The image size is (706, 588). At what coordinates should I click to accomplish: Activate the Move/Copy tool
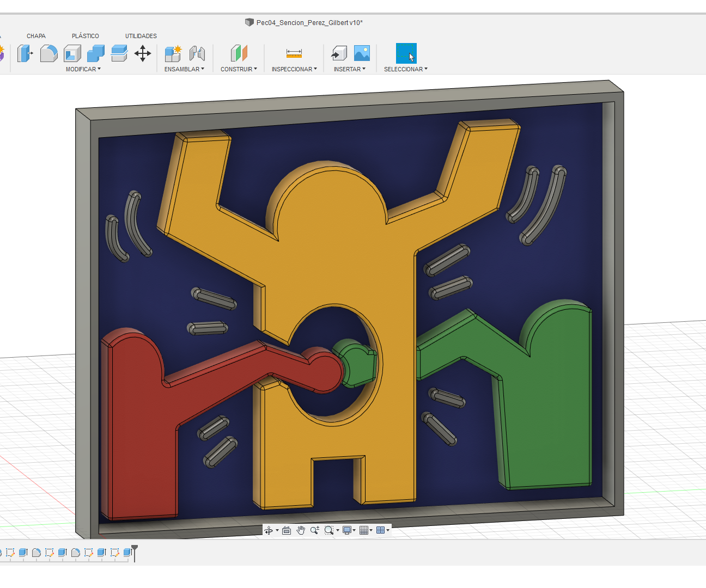143,53
